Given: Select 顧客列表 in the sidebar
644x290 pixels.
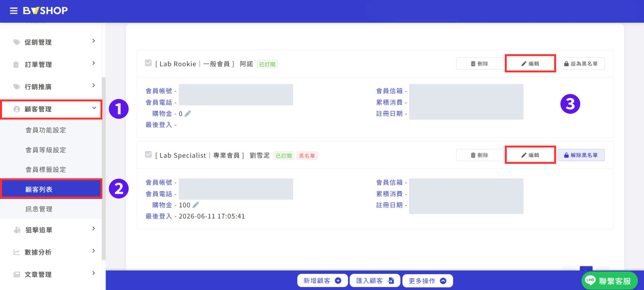Looking at the screenshot, I should coord(51,189).
